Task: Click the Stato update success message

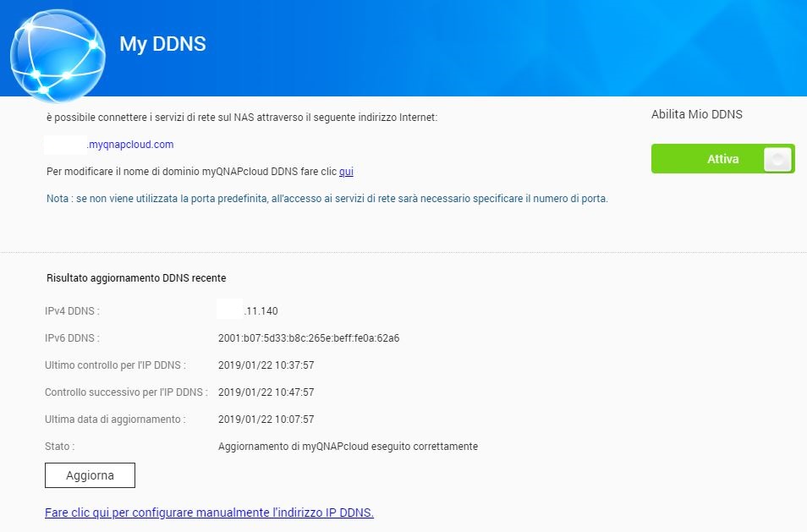Action: 348,447
